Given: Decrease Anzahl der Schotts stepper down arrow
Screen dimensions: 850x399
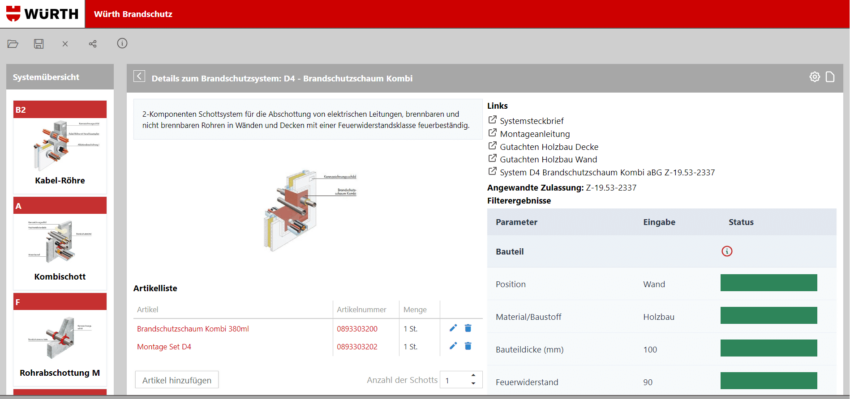Looking at the screenshot, I should tap(473, 384).
